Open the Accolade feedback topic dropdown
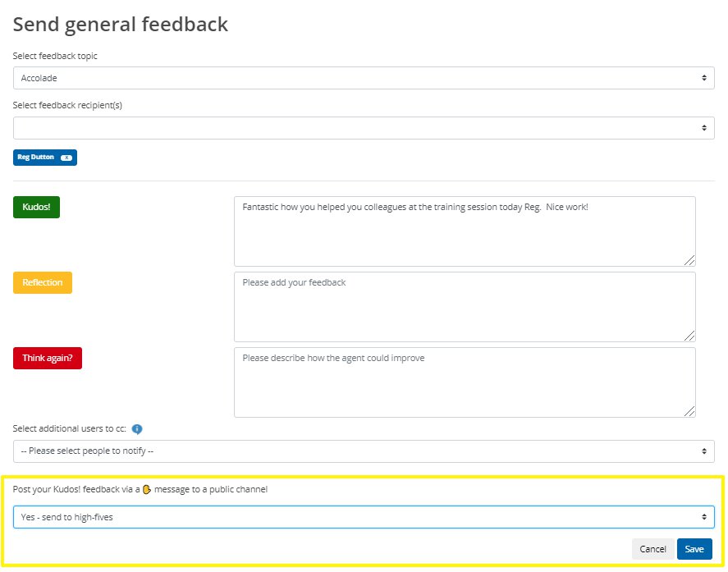 [x=364, y=78]
